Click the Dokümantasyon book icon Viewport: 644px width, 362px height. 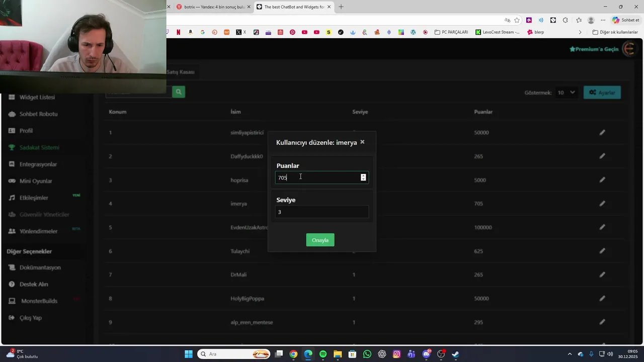[12, 267]
